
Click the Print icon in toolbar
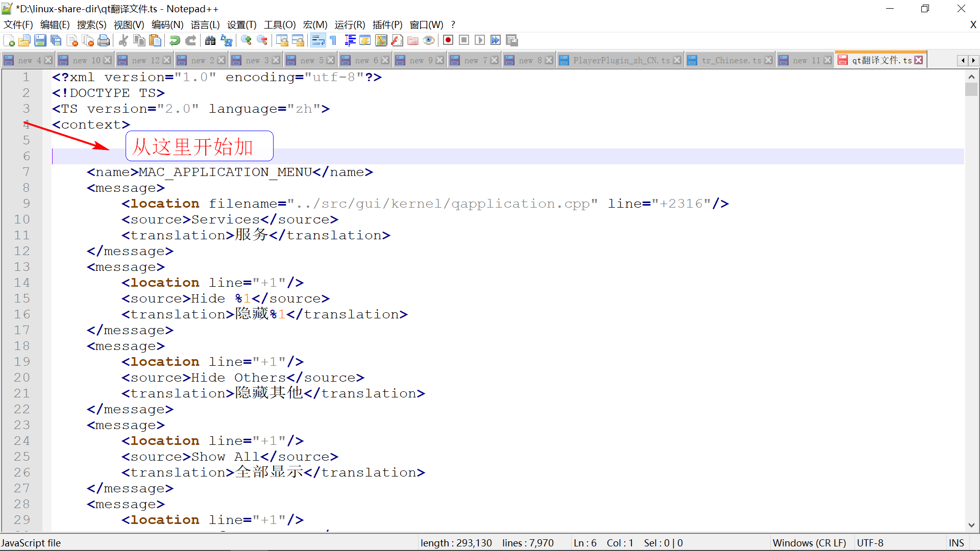[104, 40]
